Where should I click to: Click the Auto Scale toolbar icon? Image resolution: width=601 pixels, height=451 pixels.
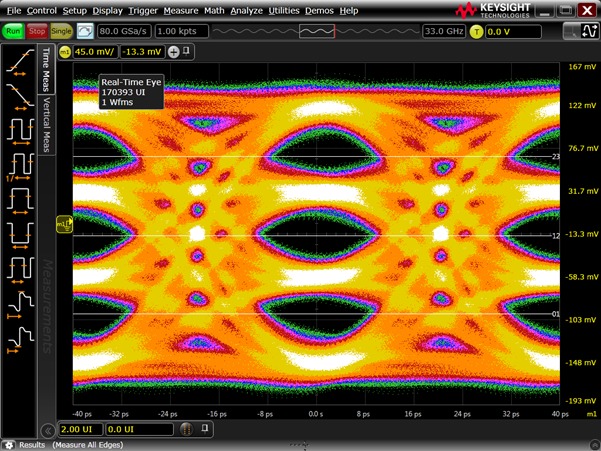(85, 32)
